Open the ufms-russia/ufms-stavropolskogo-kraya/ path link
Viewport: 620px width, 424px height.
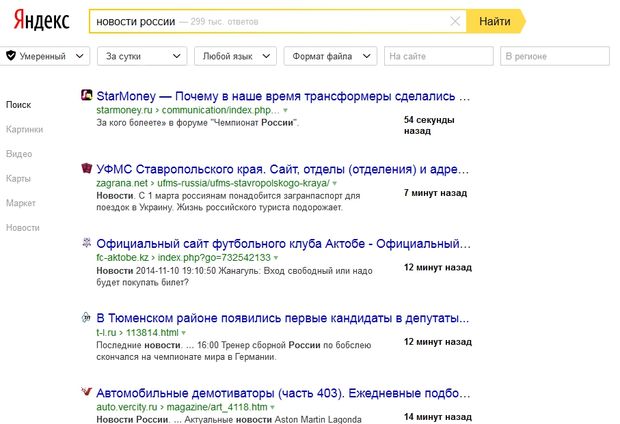coord(243,183)
